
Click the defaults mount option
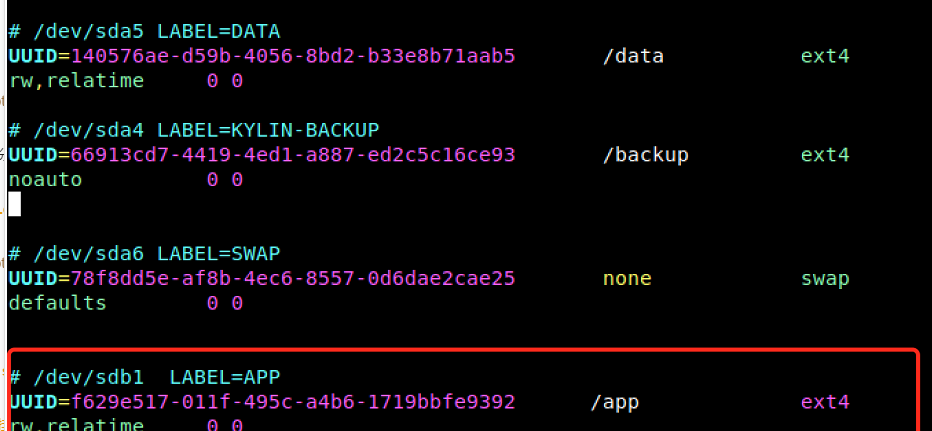point(57,302)
